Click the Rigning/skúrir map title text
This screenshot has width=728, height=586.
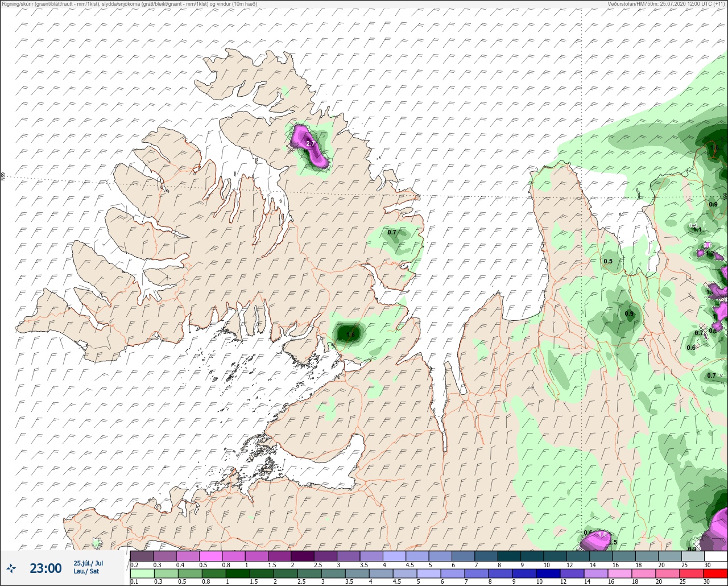tap(130, 4)
